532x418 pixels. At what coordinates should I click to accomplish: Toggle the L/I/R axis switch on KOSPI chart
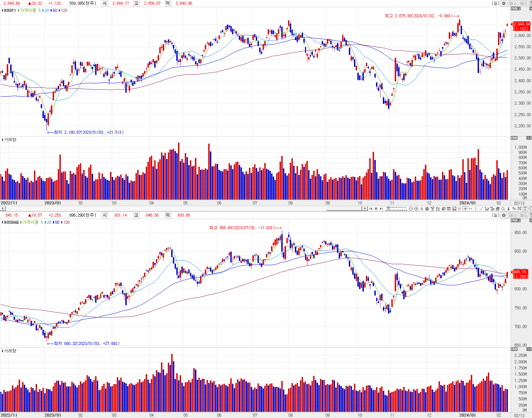pos(516,8)
